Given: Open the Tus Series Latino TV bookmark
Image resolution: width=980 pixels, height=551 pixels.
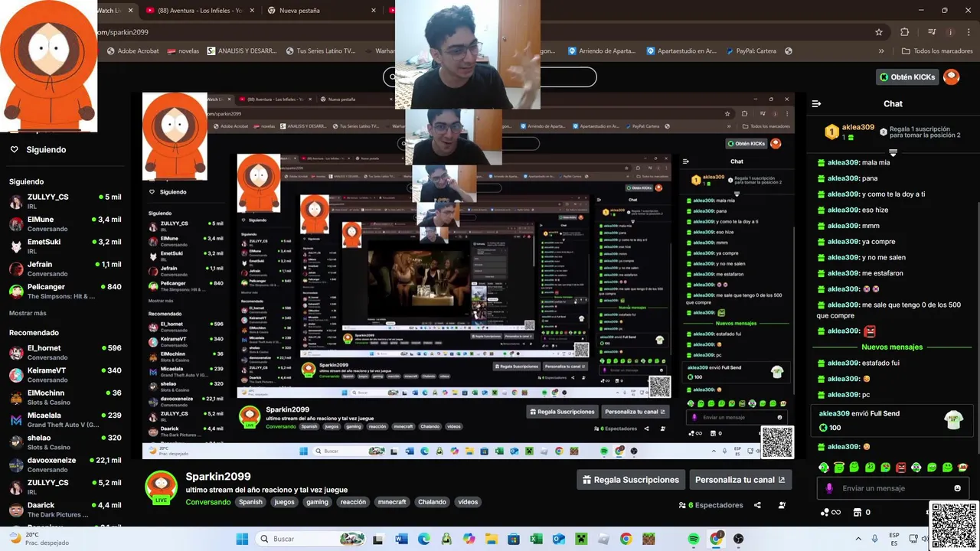Looking at the screenshot, I should 321,51.
